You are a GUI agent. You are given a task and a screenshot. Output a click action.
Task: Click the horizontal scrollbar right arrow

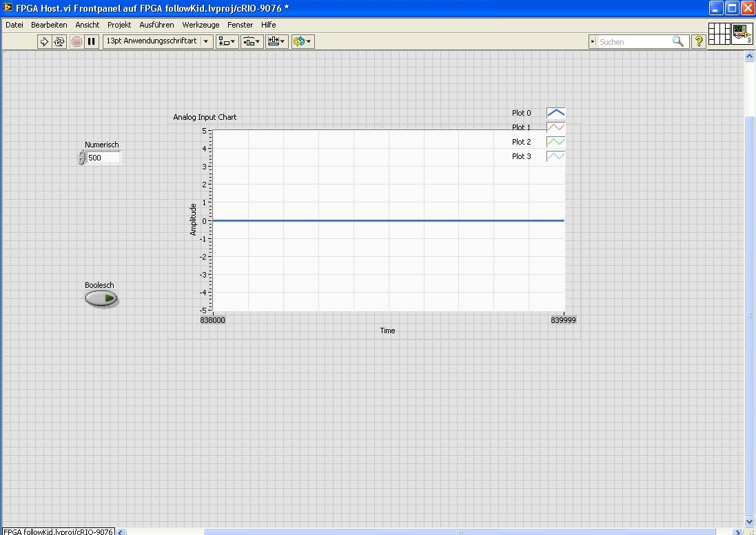pyautogui.click(x=737, y=532)
